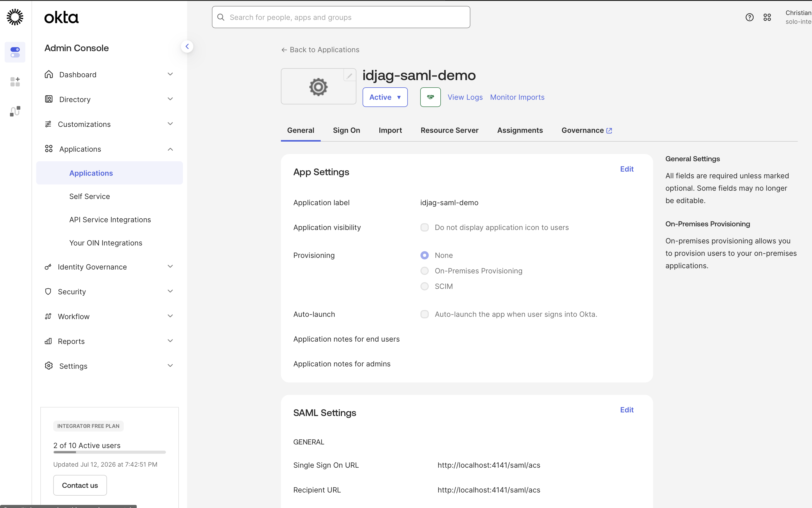
Task: Select the None provisioning radio button
Action: coord(425,255)
